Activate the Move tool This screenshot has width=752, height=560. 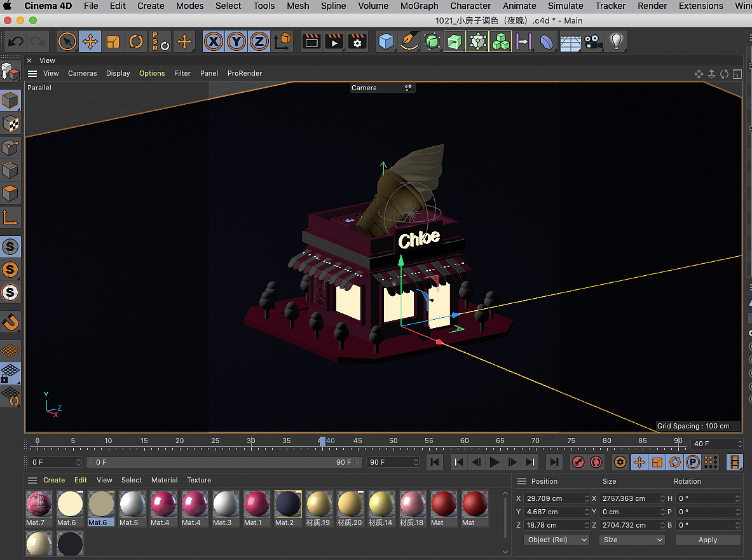(x=90, y=42)
